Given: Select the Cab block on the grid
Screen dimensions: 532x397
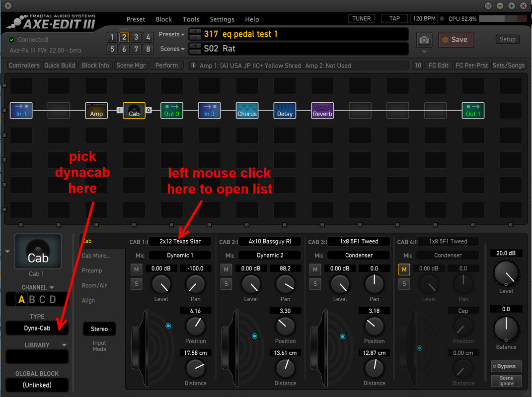Looking at the screenshot, I should 134,111.
